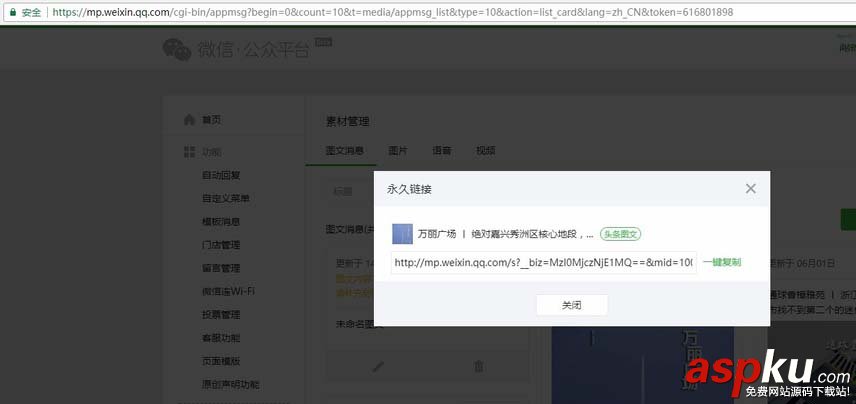Click the trash delete icon on the article card

coord(479,366)
